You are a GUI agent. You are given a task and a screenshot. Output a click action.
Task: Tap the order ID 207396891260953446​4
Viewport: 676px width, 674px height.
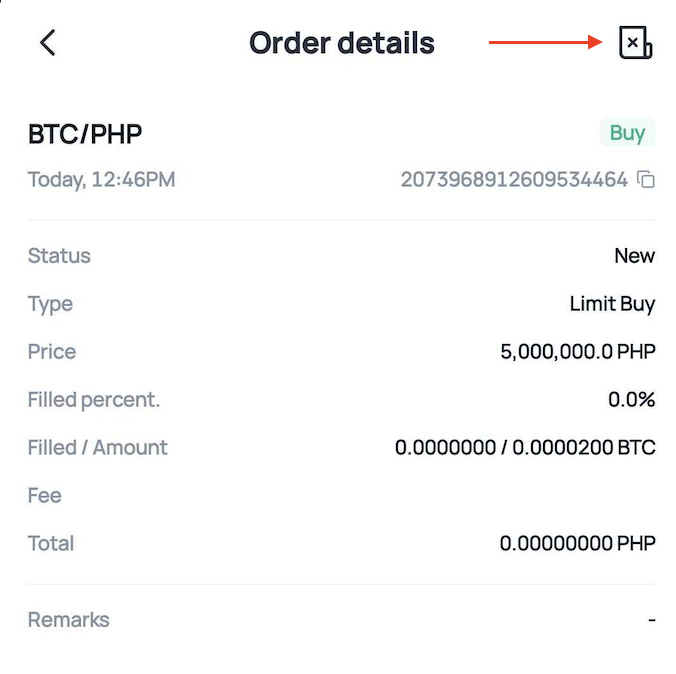coord(514,180)
